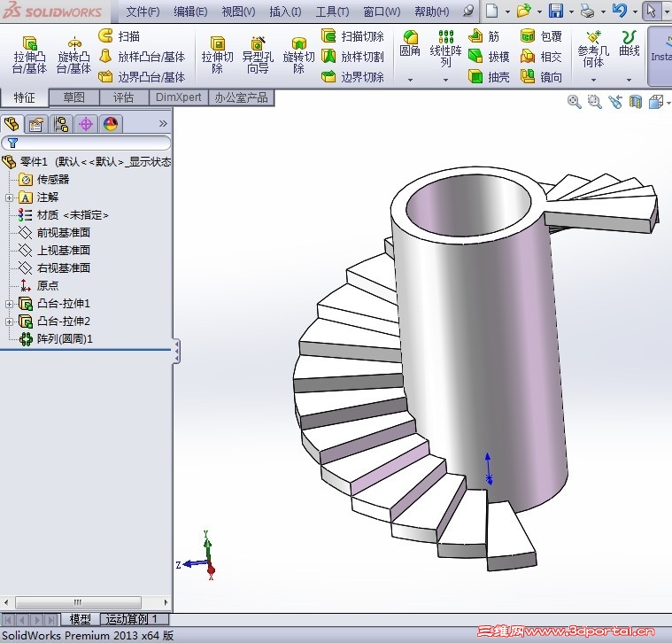The height and width of the screenshot is (643, 672).
Task: Open dropdown arrow under 参考几何体
Action: [x=593, y=80]
